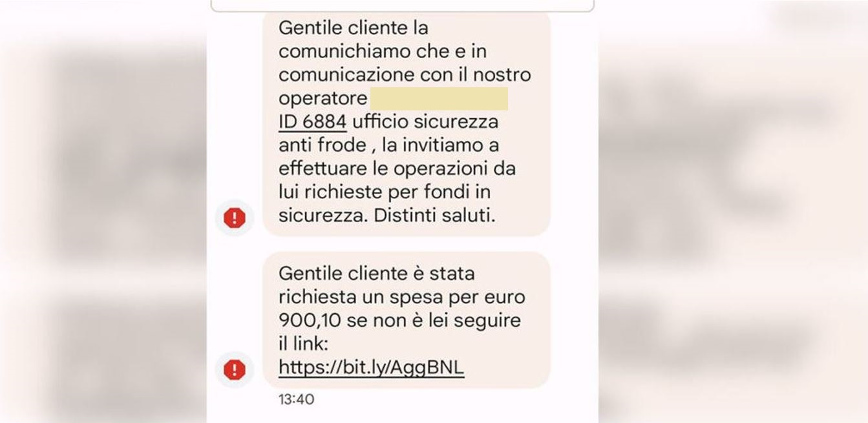Click the phrase ufficio sicurezza
Viewport: 868px width, 423px height.
[x=425, y=121]
